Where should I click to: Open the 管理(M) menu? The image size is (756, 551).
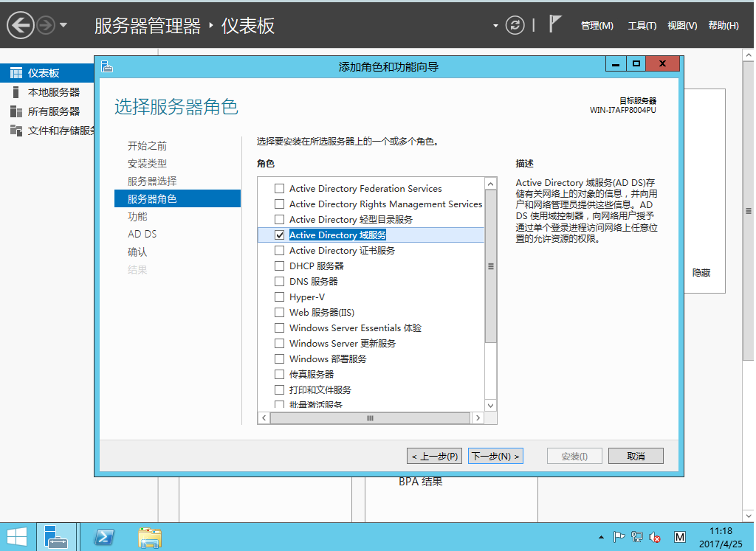(x=597, y=26)
